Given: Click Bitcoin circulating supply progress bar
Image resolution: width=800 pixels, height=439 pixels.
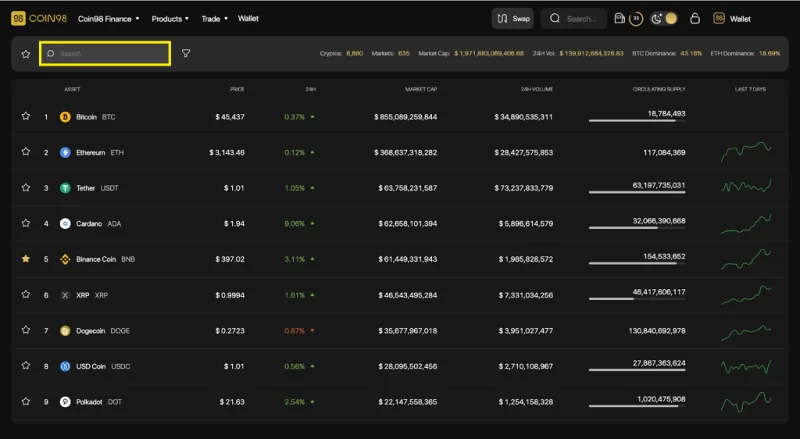Looking at the screenshot, I should click(x=637, y=121).
